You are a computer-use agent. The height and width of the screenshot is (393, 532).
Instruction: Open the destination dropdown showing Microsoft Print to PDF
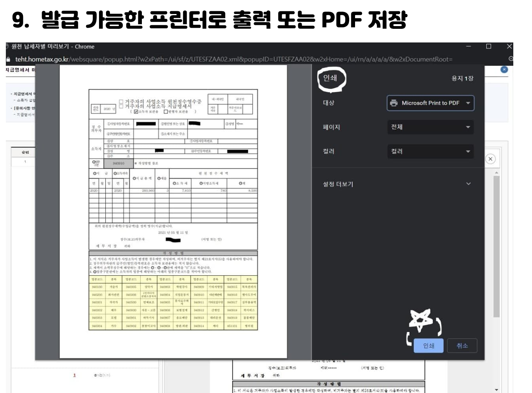[430, 103]
